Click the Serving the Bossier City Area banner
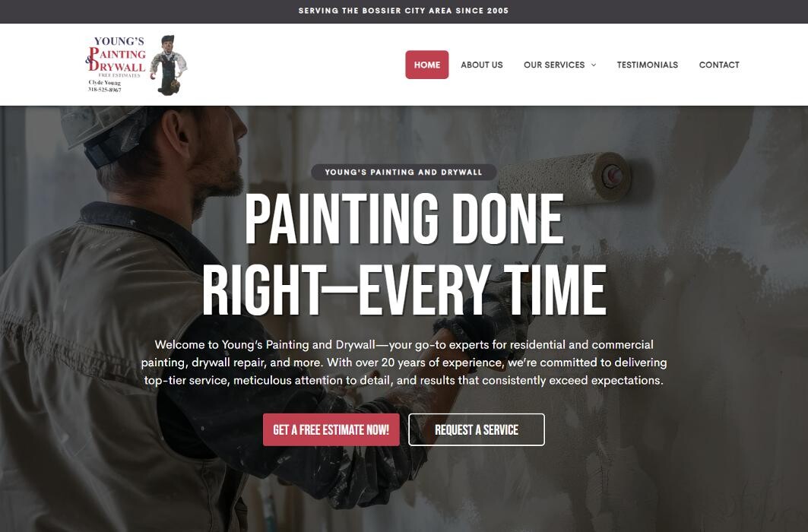This screenshot has width=808, height=532. click(x=404, y=11)
